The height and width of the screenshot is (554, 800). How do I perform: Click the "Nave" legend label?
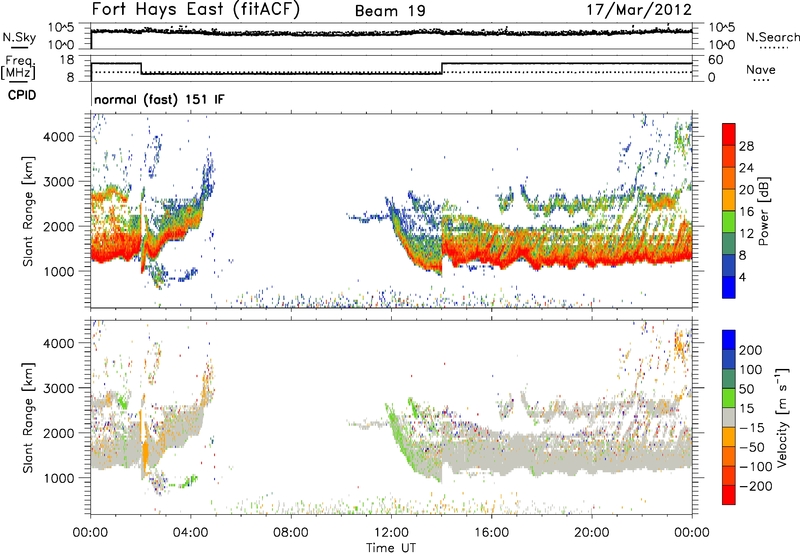tap(761, 69)
